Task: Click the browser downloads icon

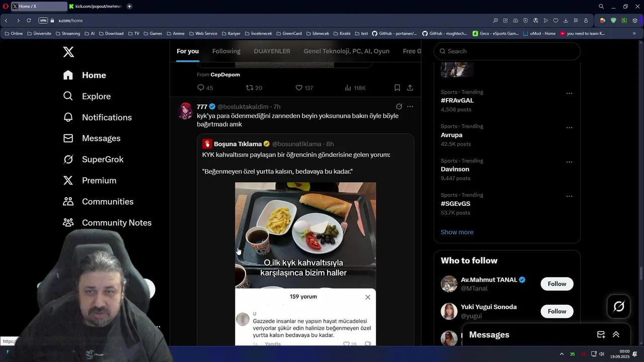Action: click(x=566, y=21)
